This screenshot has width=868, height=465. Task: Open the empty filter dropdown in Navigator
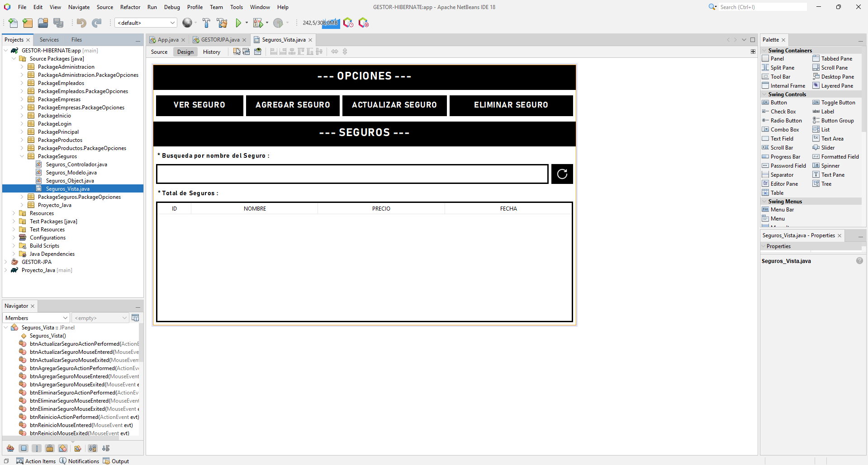click(x=100, y=318)
